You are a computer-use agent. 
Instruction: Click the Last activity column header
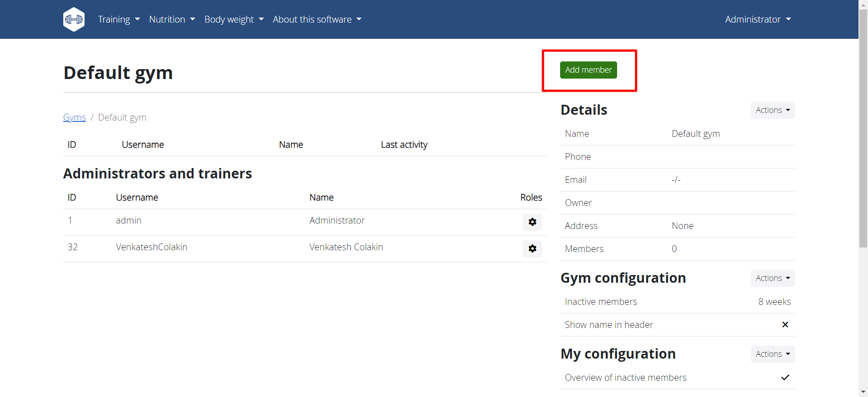tap(404, 145)
